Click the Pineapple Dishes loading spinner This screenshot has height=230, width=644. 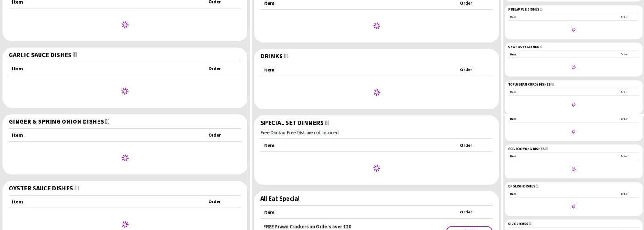(574, 30)
